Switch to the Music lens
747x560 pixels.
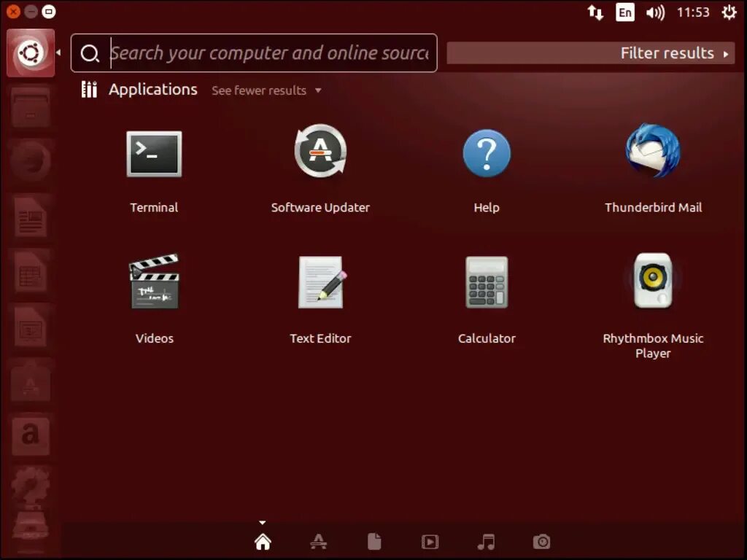click(x=485, y=542)
